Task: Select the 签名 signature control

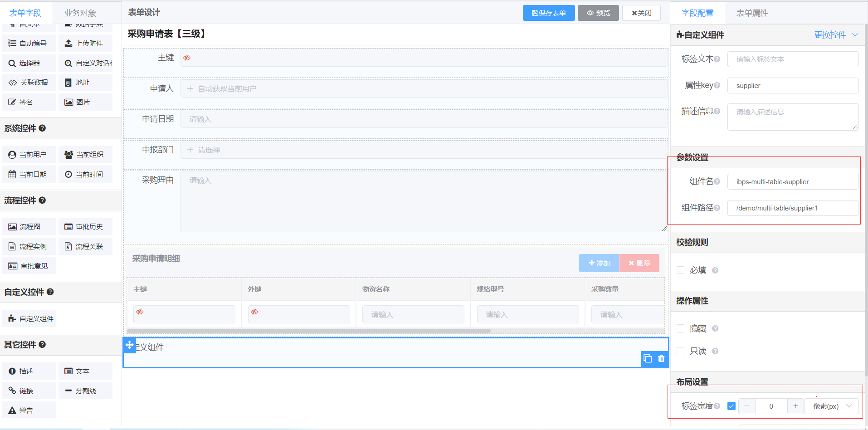Action: click(x=29, y=103)
